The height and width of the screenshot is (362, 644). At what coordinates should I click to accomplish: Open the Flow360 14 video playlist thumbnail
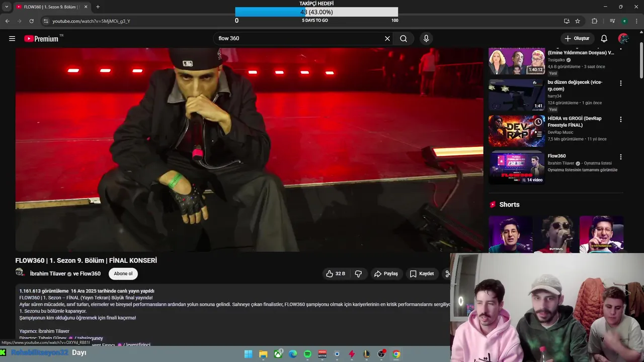pyautogui.click(x=516, y=168)
